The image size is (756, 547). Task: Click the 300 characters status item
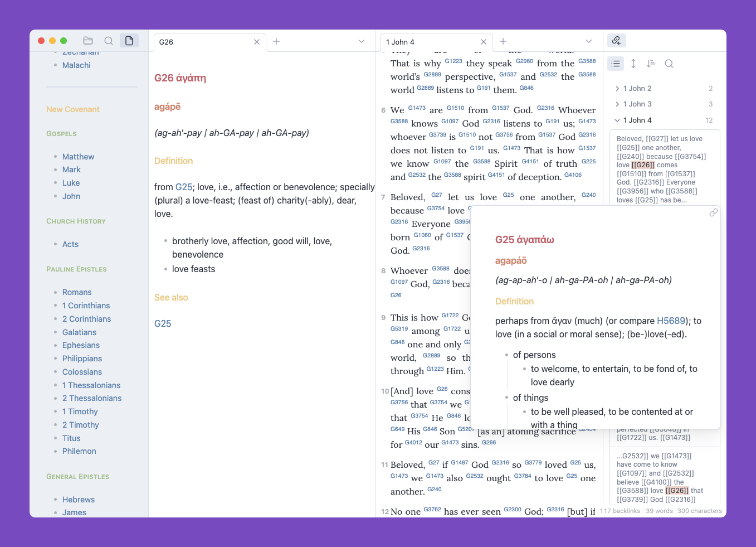[700, 511]
